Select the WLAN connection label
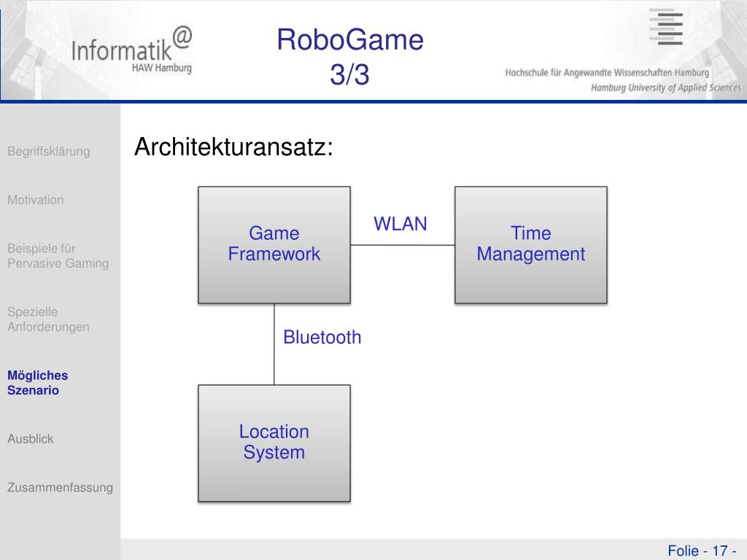Image resolution: width=747 pixels, height=560 pixels. coord(400,224)
